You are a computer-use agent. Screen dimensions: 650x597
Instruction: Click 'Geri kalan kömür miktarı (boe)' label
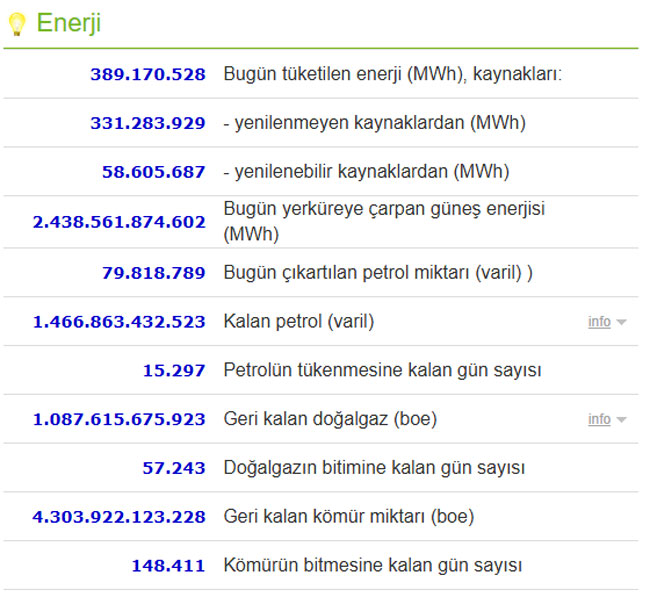[x=348, y=517]
